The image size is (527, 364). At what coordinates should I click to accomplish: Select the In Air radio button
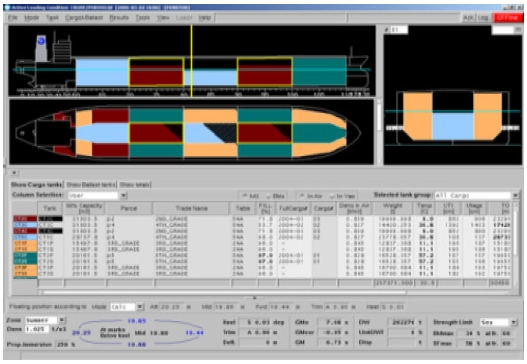click(311, 196)
